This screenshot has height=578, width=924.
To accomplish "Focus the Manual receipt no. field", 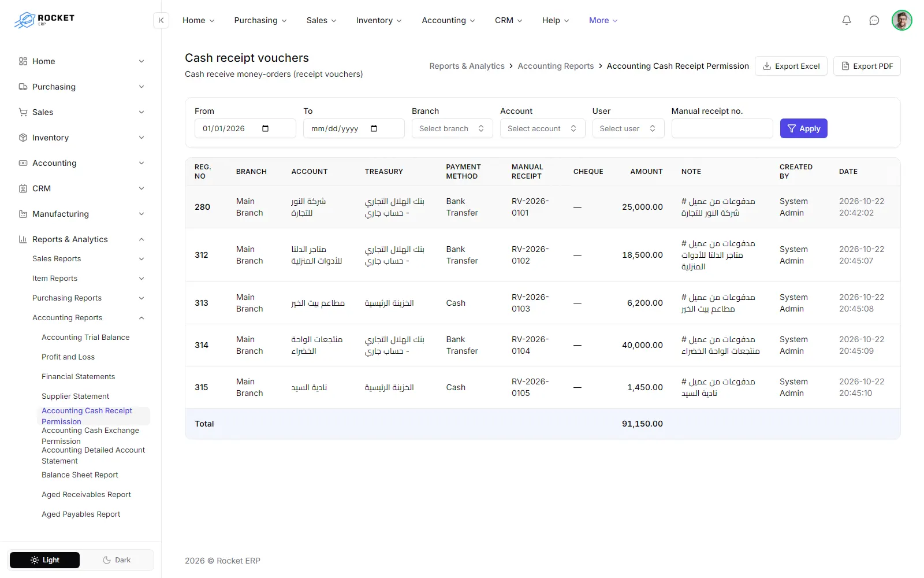I will tap(722, 128).
